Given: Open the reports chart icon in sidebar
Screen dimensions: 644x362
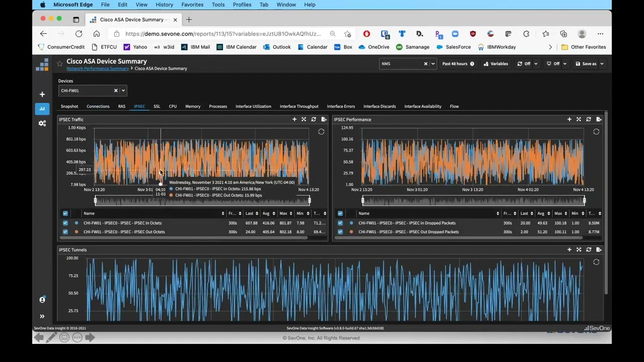Looking at the screenshot, I should (42, 109).
